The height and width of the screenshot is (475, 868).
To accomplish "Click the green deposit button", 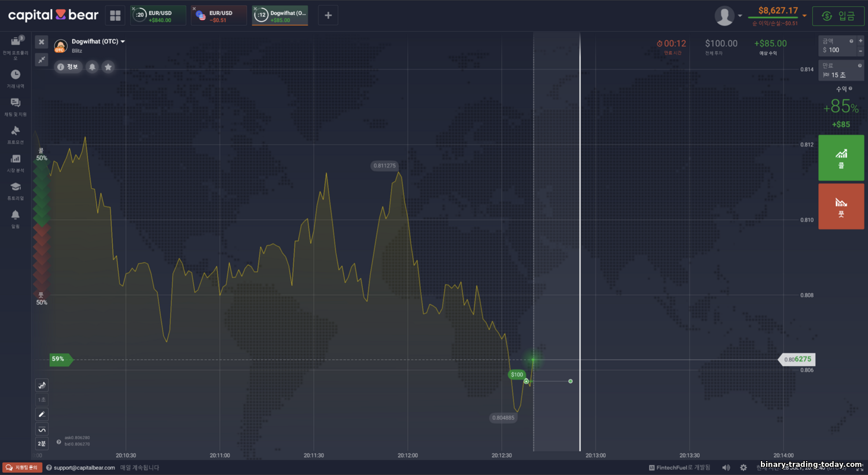I will point(838,16).
